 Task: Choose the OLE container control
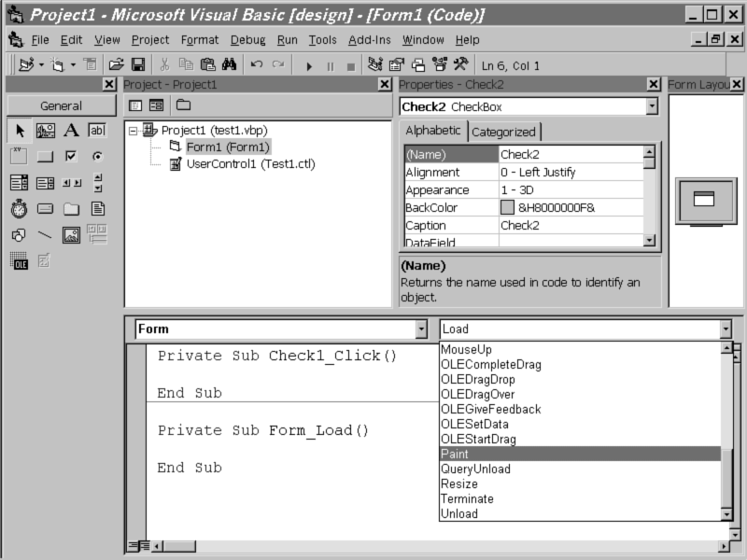click(19, 262)
